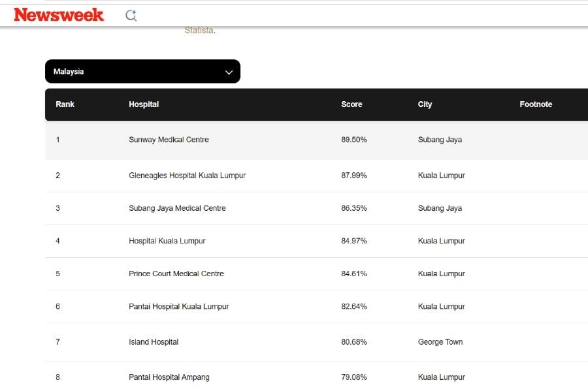
Task: Click rank number 6 cell
Action: pyautogui.click(x=57, y=306)
